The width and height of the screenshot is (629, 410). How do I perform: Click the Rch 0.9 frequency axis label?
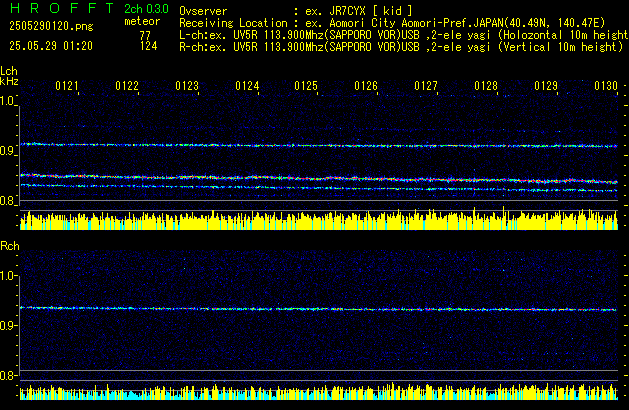click(7, 325)
